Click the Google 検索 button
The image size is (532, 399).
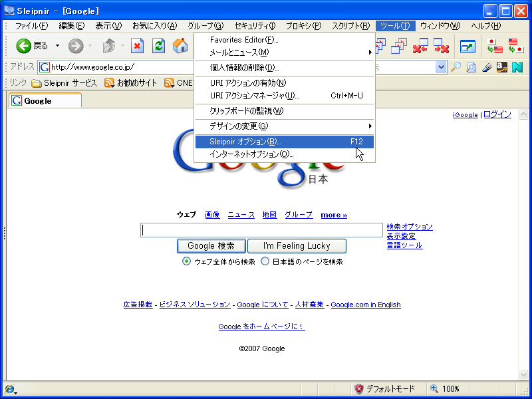tap(211, 246)
